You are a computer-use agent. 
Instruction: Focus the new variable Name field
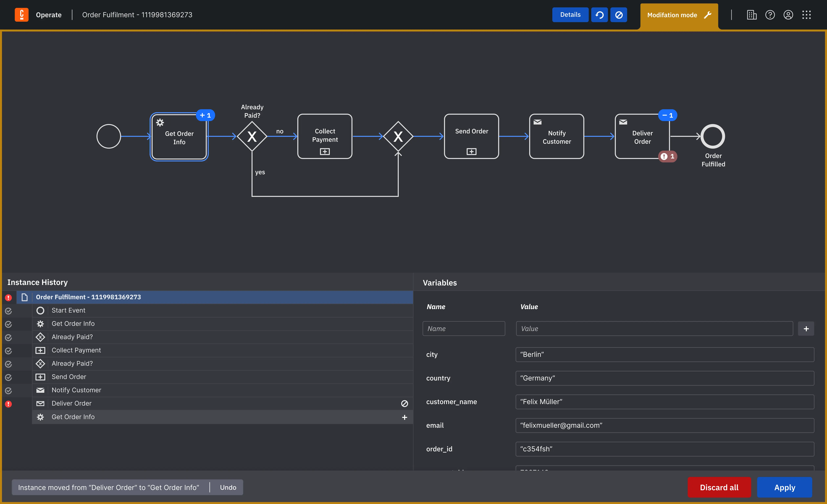point(464,328)
